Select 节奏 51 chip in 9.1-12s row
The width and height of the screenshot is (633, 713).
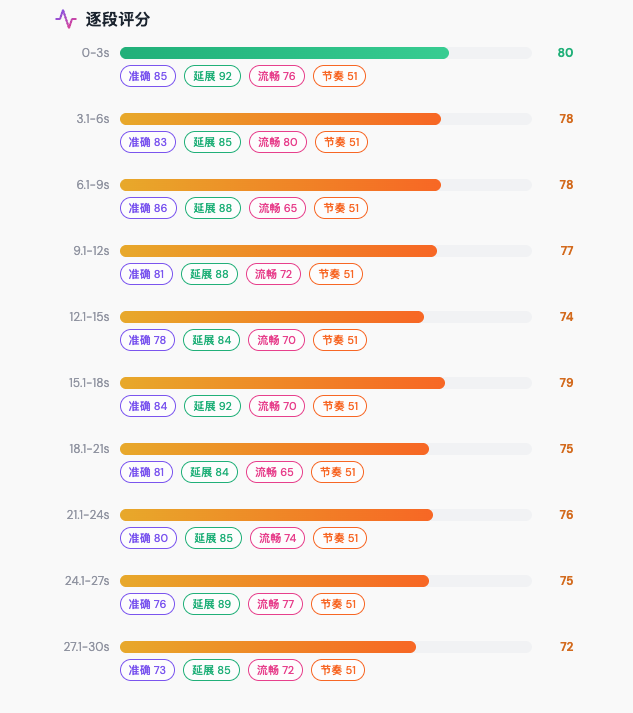pos(336,274)
